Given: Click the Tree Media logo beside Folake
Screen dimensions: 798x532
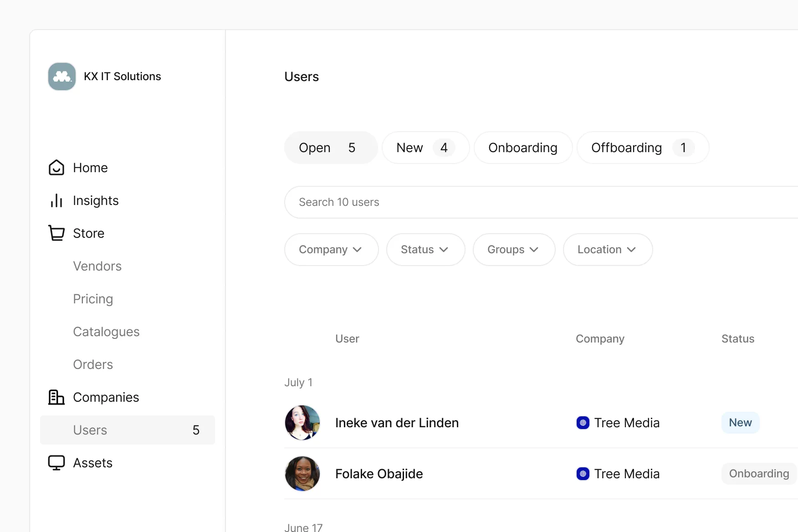Looking at the screenshot, I should 583,474.
